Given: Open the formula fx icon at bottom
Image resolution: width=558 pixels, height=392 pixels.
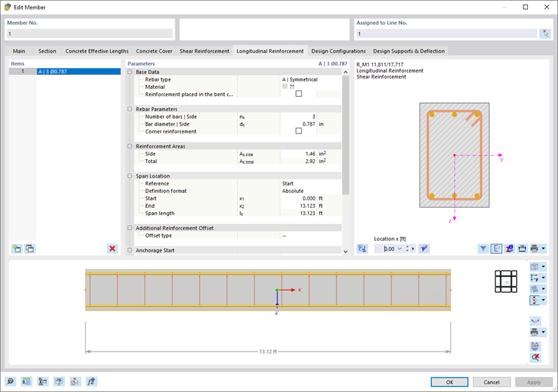Looking at the screenshot, I should click(x=92, y=382).
